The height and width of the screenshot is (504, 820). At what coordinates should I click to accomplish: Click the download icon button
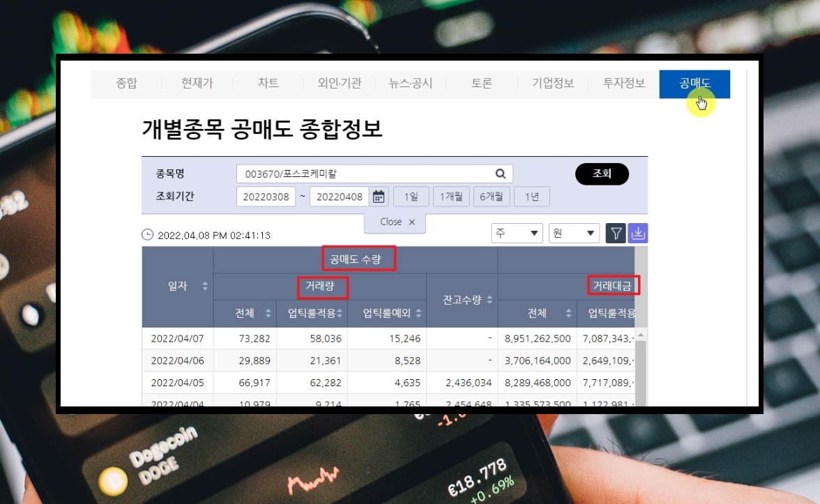tap(637, 233)
